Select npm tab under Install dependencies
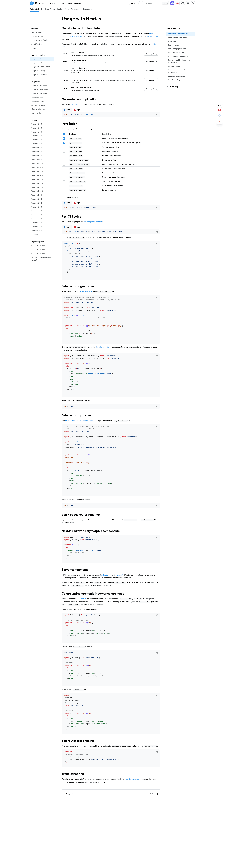This screenshot has height=868, width=225. coord(77,203)
